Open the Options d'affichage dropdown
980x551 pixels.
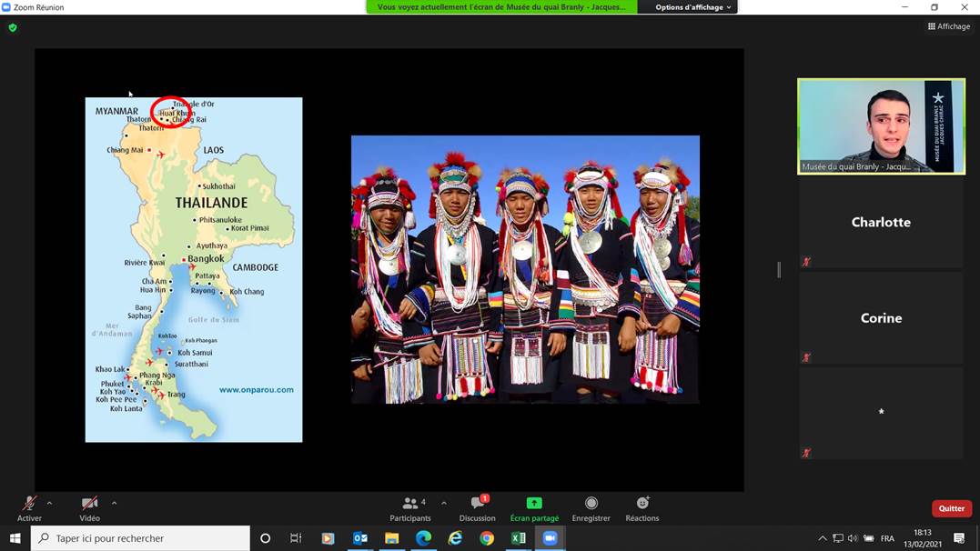tap(692, 7)
